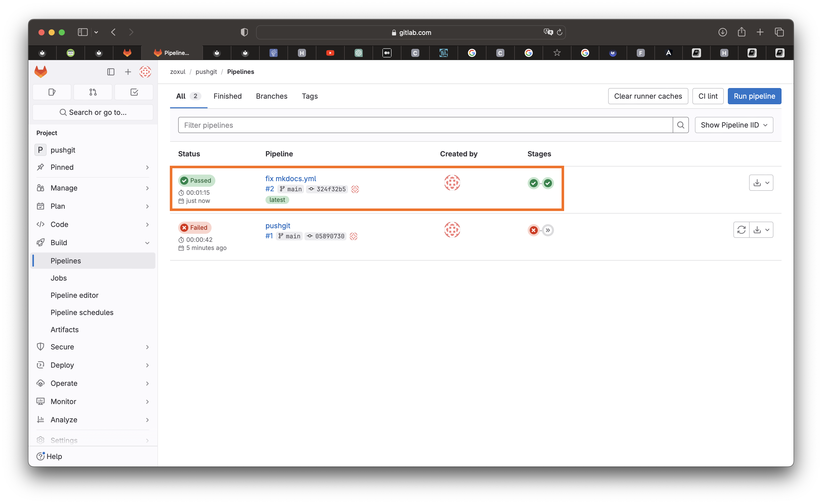This screenshot has width=822, height=504.
Task: Open the fix mkdocs.yml pipeline link
Action: point(290,178)
